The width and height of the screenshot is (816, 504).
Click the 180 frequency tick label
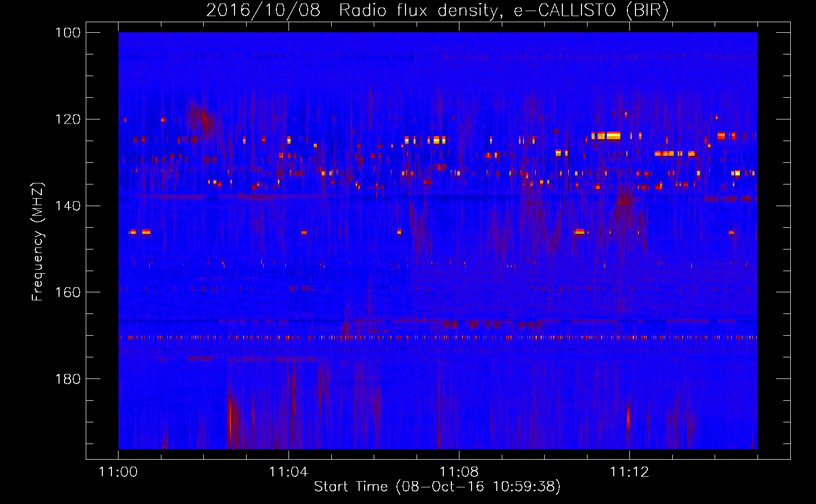(67, 379)
